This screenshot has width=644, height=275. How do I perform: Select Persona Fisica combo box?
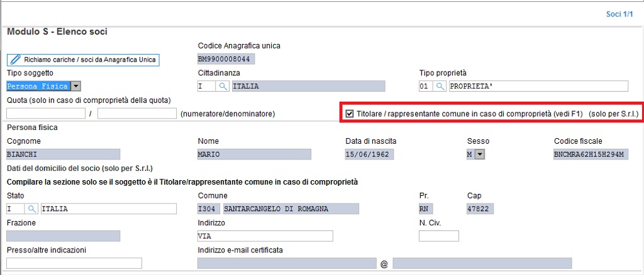tap(44, 86)
